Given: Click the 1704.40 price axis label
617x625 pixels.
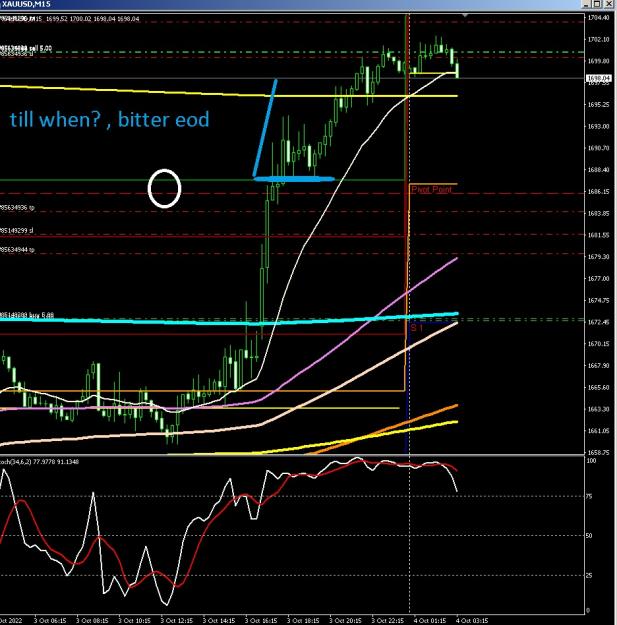Looking at the screenshot, I should coord(598,18).
